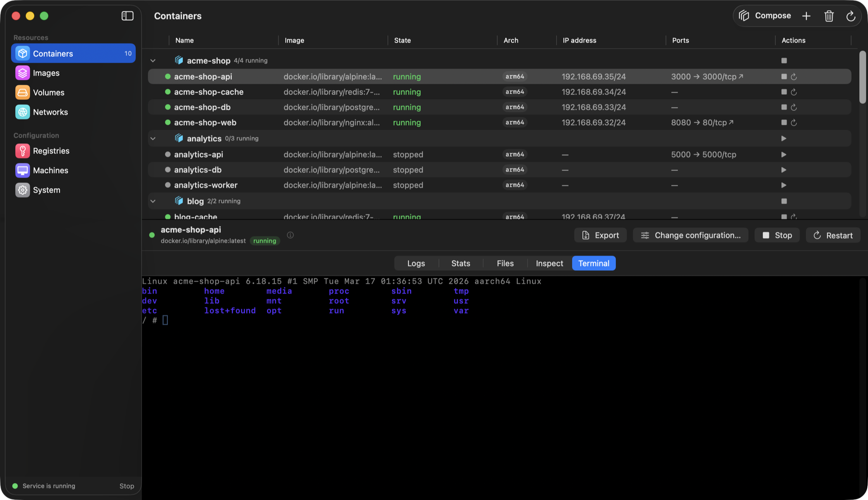Open the Images section in sidebar
Viewport: 868px width, 500px height.
pos(73,73)
